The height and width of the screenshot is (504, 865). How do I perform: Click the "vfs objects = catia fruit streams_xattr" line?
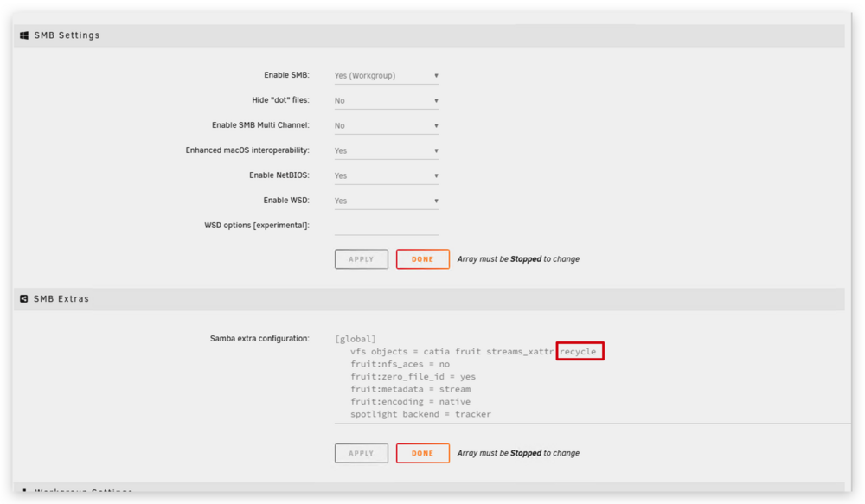tap(452, 352)
